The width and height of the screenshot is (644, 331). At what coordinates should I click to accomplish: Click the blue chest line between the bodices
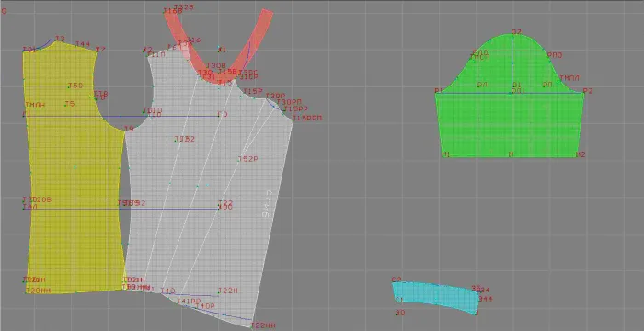pos(121,116)
